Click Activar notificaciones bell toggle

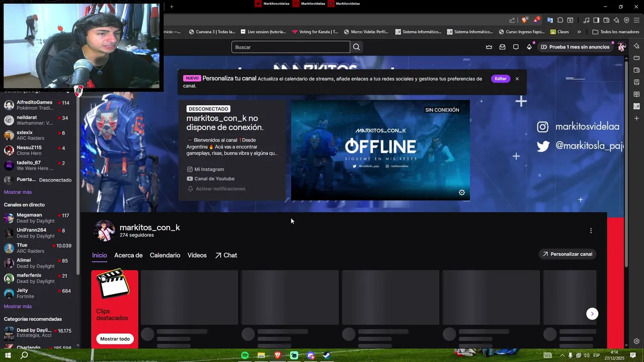coord(216,189)
